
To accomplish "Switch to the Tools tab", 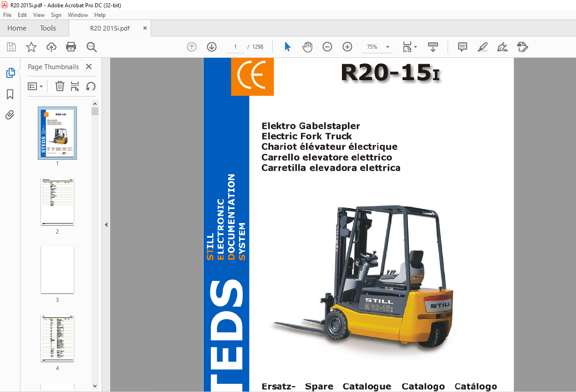I will click(x=48, y=28).
